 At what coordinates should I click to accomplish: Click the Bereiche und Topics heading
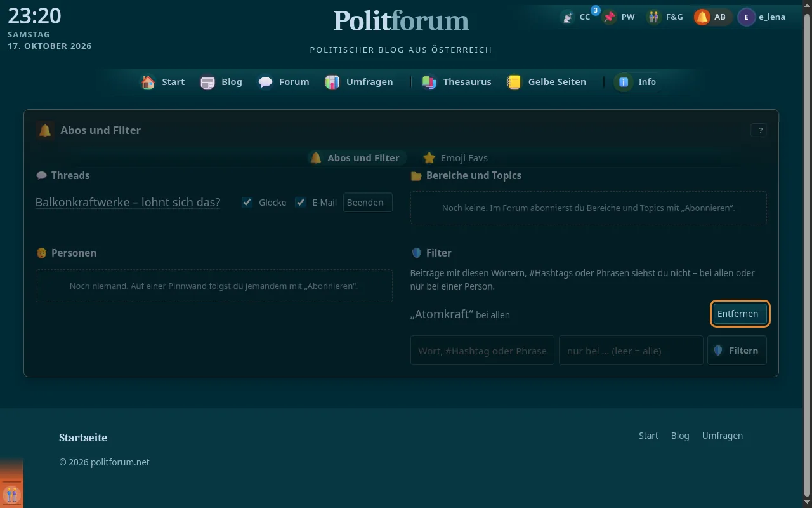pos(474,175)
